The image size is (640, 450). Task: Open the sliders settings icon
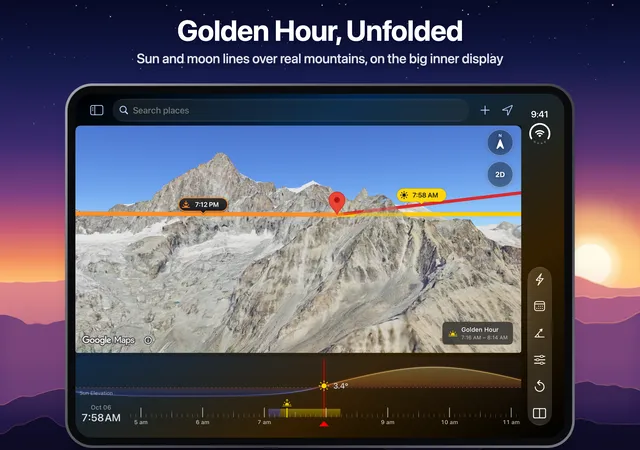[x=540, y=360]
